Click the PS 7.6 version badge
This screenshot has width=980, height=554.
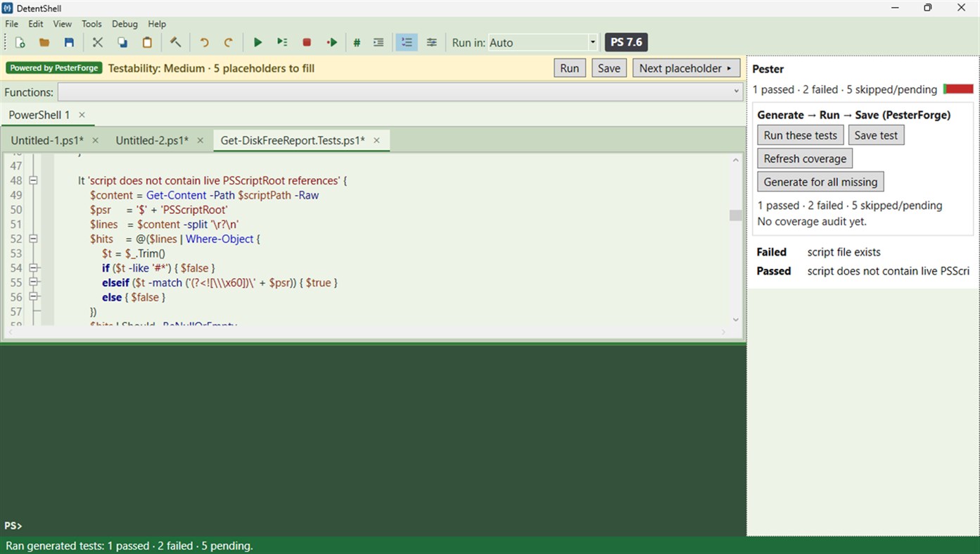626,42
